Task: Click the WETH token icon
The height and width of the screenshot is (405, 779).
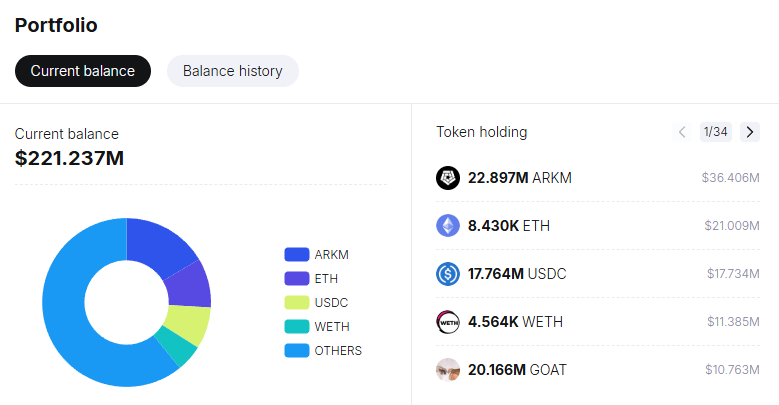Action: [x=448, y=322]
